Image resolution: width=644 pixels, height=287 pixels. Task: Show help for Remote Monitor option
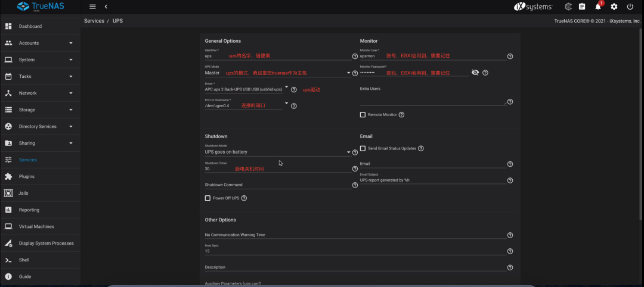(401, 115)
